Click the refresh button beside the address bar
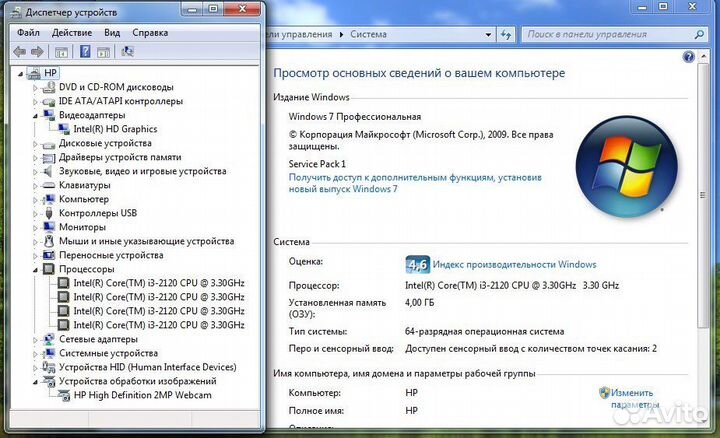 (506, 34)
